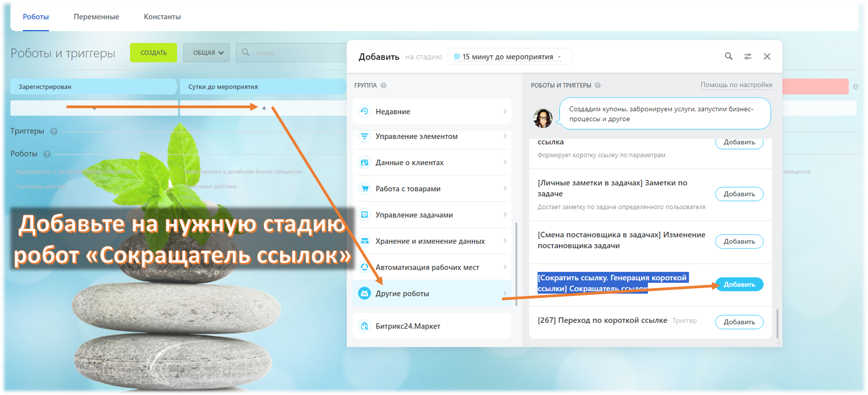
Task: Click the help icon next to РОБОТЫ И ТРИГГЕРЫ
Action: tap(598, 85)
